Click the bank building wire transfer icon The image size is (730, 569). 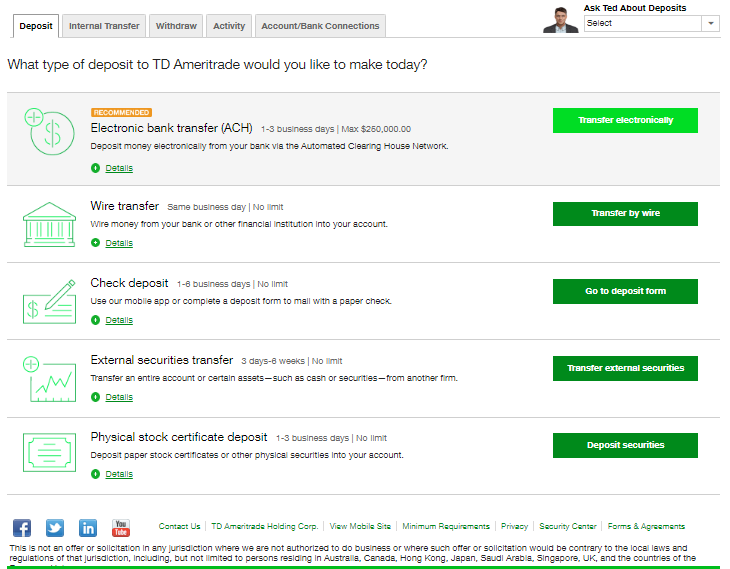[x=51, y=224]
